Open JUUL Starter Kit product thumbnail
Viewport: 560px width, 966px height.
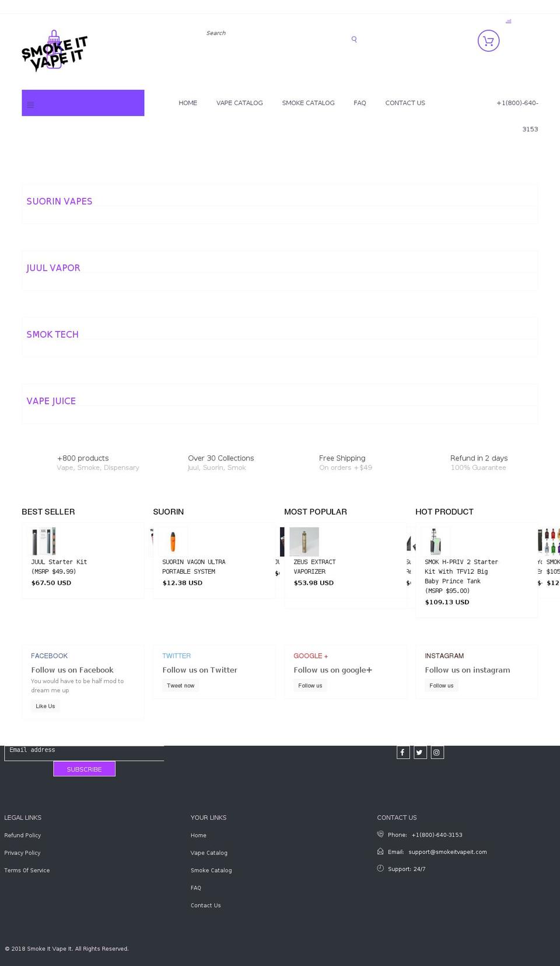click(44, 541)
